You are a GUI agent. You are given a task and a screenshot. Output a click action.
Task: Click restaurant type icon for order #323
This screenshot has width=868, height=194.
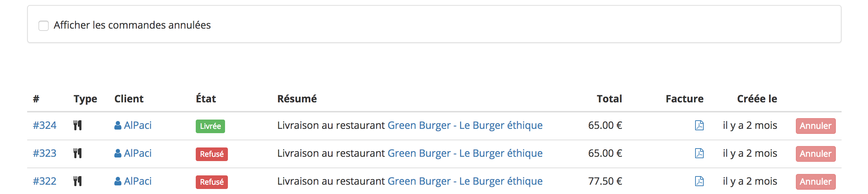(78, 153)
